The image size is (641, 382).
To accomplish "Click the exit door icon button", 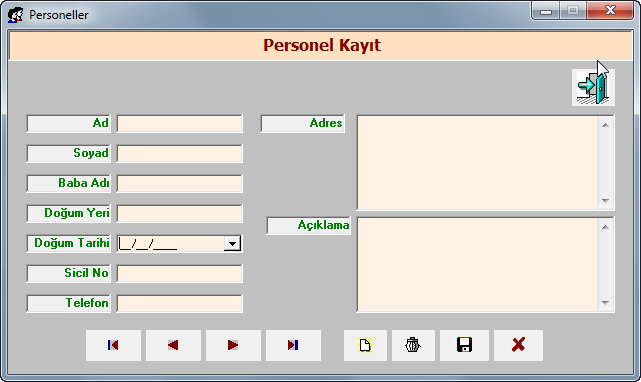I will [593, 88].
